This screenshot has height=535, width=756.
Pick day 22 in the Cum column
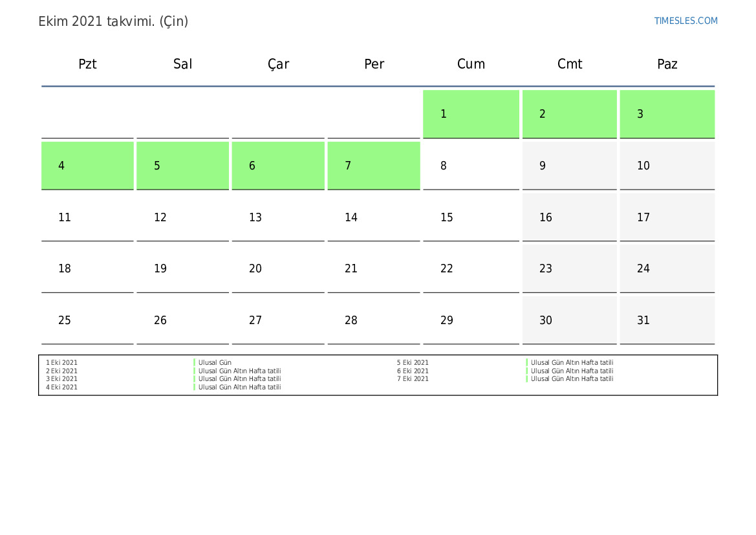pyautogui.click(x=471, y=268)
